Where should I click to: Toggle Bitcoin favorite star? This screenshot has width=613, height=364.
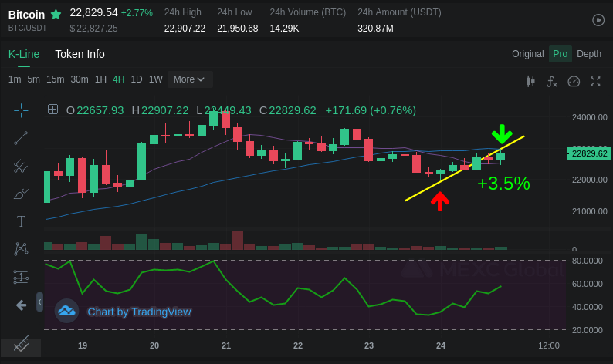tap(56, 15)
